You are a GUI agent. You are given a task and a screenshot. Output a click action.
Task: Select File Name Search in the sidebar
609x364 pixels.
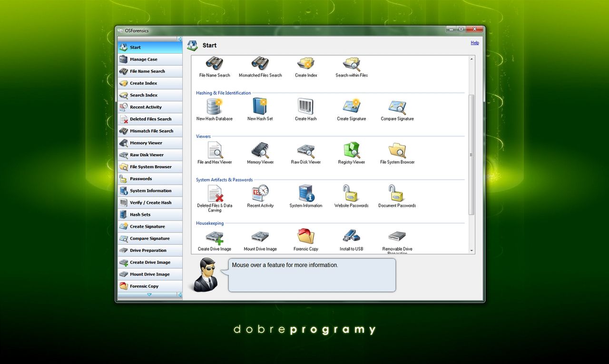150,71
